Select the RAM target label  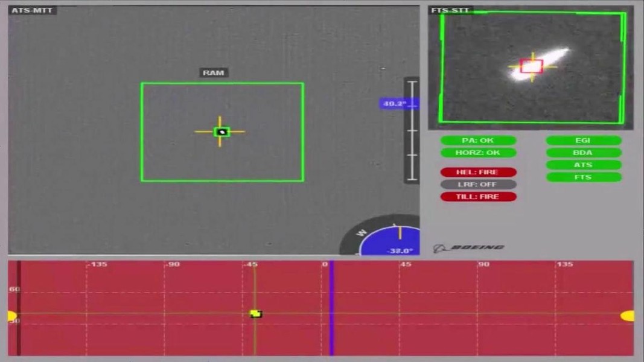214,72
